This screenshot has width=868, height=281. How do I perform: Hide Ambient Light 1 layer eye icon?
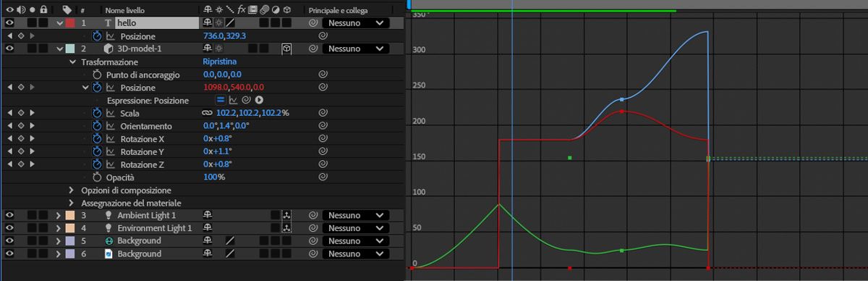pos(10,216)
